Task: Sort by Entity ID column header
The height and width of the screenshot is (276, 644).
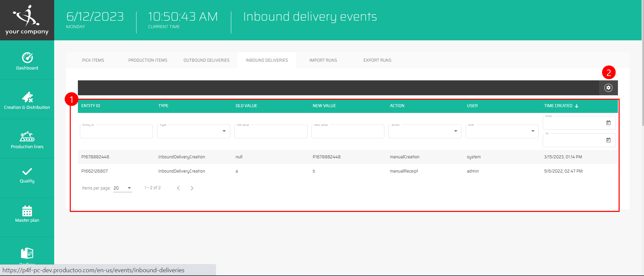Action: [x=91, y=106]
